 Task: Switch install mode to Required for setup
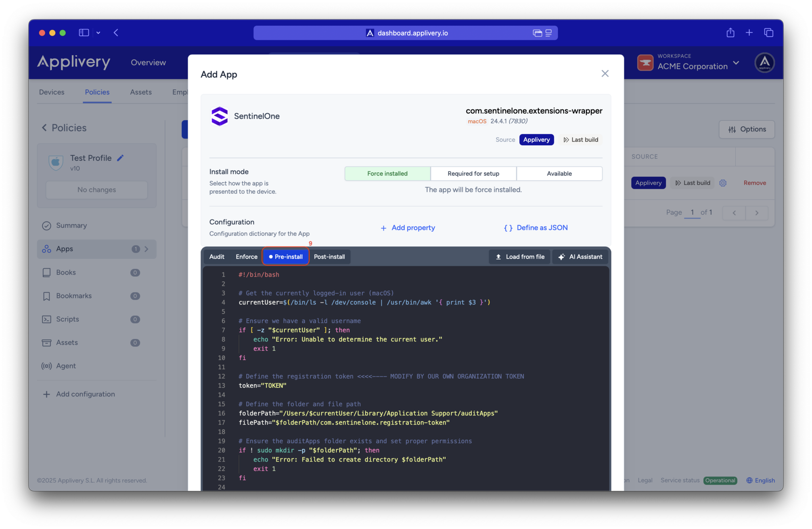[473, 173]
